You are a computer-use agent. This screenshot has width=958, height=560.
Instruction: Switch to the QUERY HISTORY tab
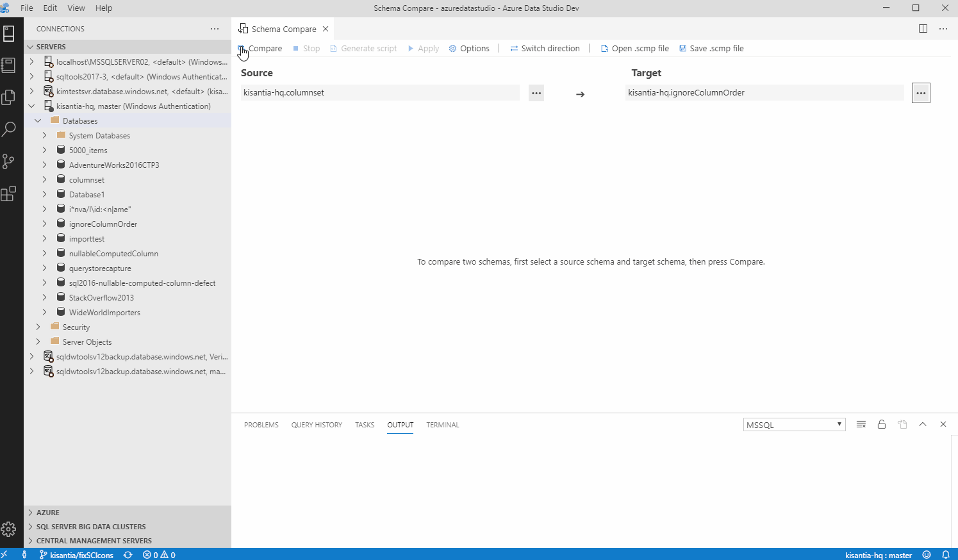[317, 425]
